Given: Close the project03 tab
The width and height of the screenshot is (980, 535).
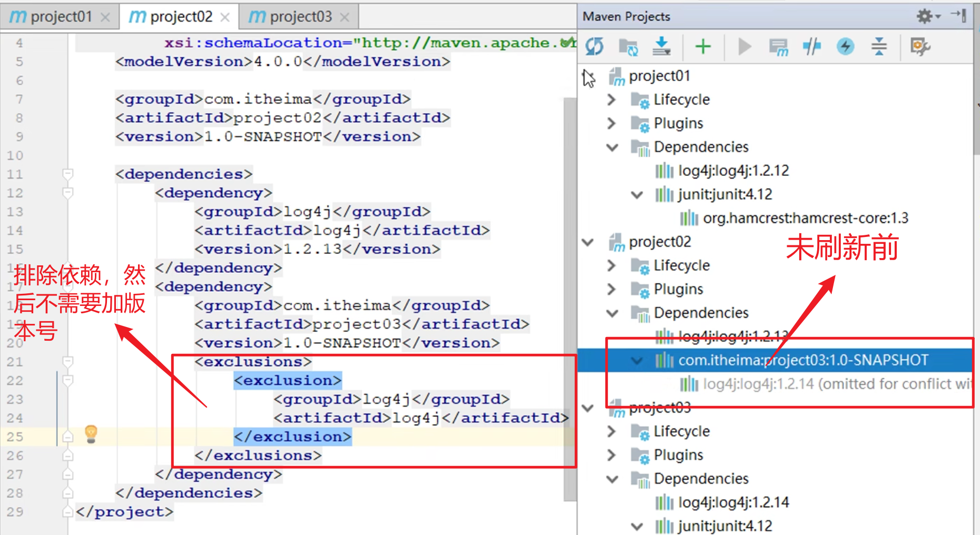Looking at the screenshot, I should pos(345,17).
